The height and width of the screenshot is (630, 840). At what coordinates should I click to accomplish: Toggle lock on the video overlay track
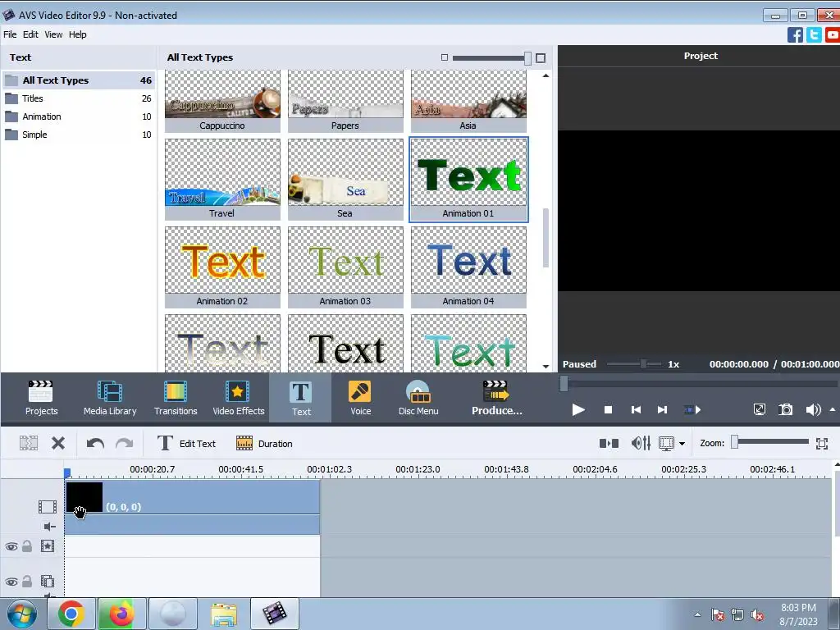27,582
